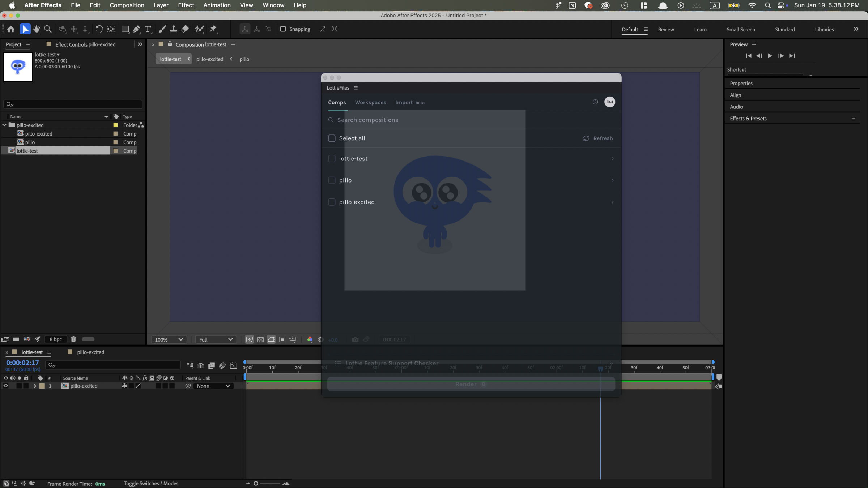Screen dimensions: 868x488
Task: Check the lottie-test composition checkbox
Action: [x=332, y=158]
